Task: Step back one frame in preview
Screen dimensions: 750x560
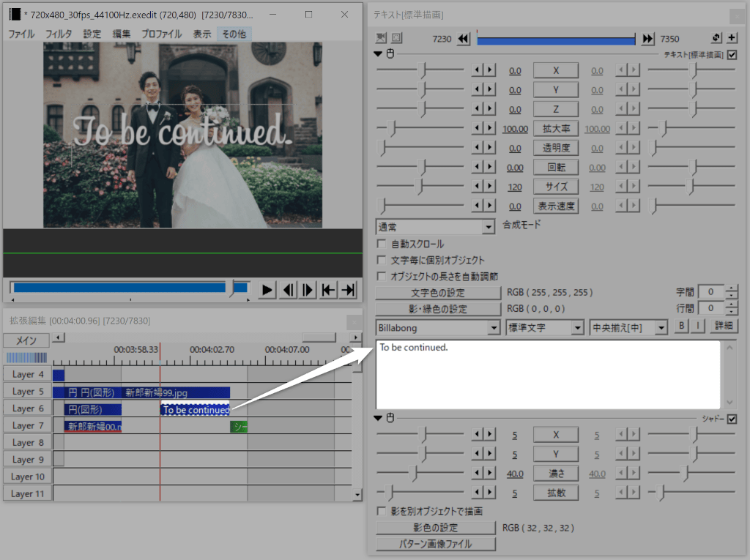Action: click(x=289, y=291)
